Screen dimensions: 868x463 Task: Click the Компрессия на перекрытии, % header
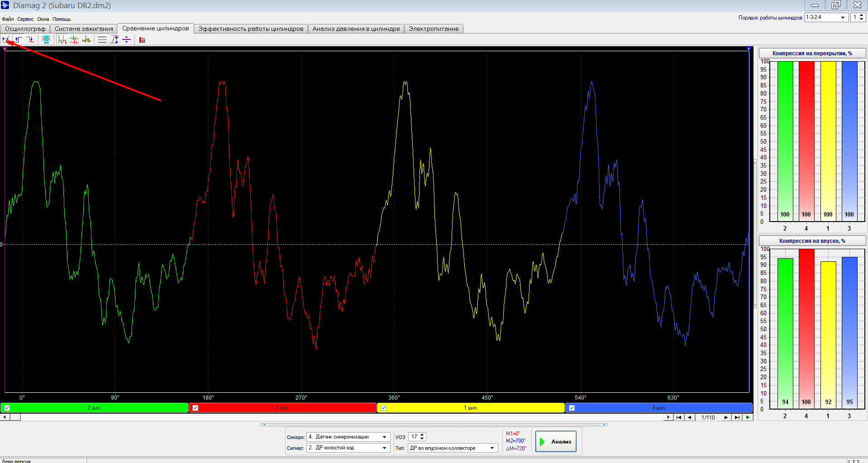point(812,53)
